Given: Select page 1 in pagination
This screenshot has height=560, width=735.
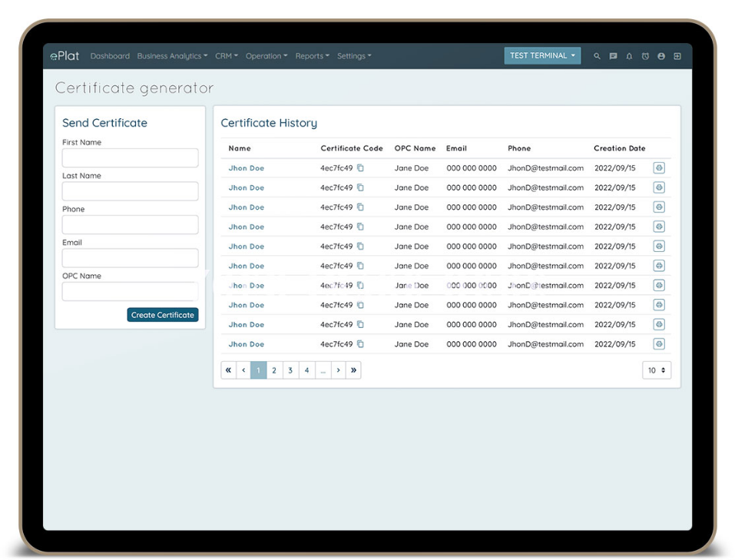Looking at the screenshot, I should (x=258, y=370).
